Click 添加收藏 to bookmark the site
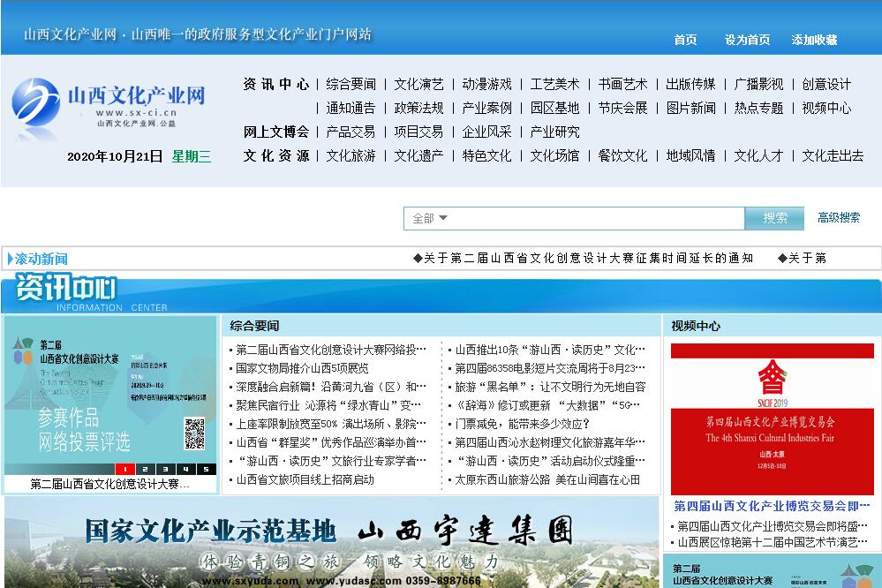The width and height of the screenshot is (882, 588). [x=814, y=40]
